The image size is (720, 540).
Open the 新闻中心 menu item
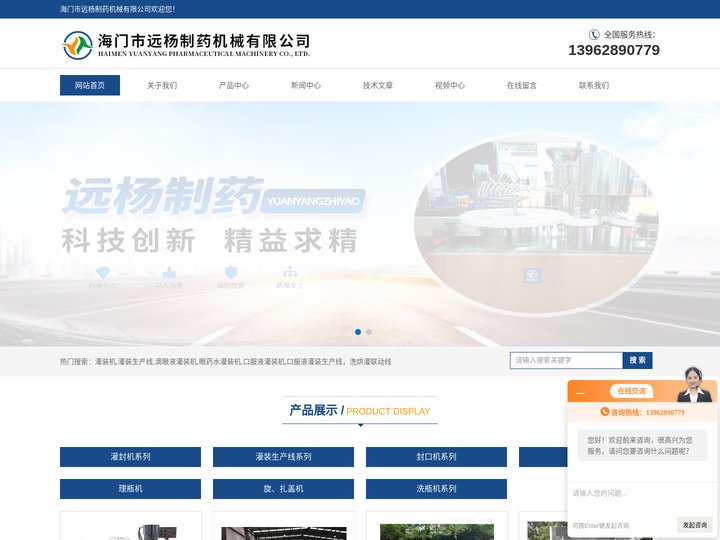click(306, 85)
